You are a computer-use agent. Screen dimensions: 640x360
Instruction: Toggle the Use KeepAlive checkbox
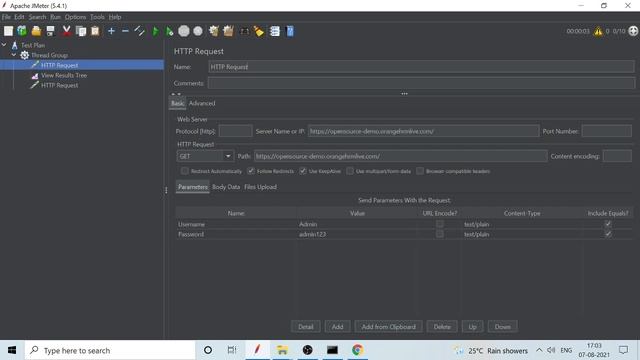pos(303,171)
